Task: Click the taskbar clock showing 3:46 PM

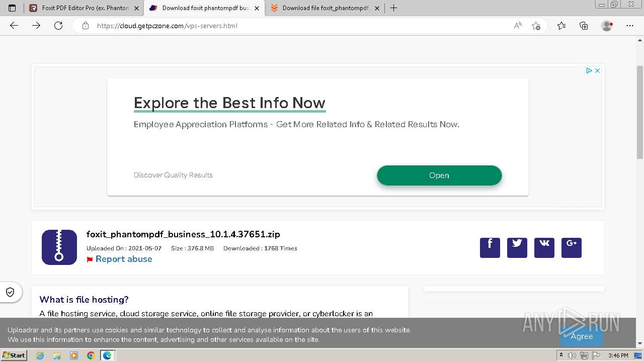Action: 618,355
